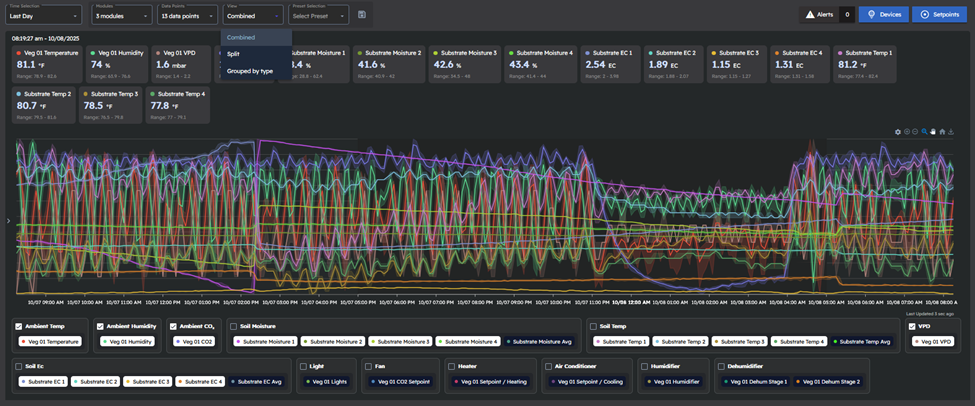Click the Substrate EC 1 reading card

click(610, 63)
